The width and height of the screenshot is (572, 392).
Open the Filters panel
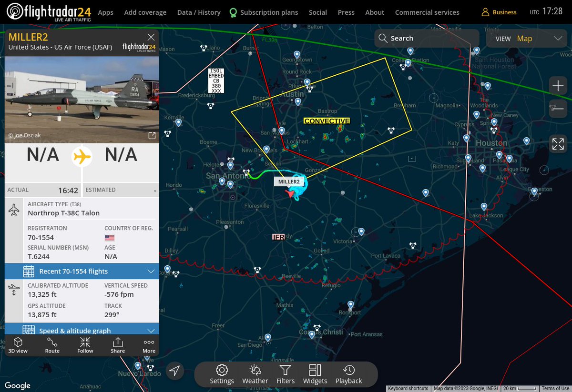click(x=285, y=375)
